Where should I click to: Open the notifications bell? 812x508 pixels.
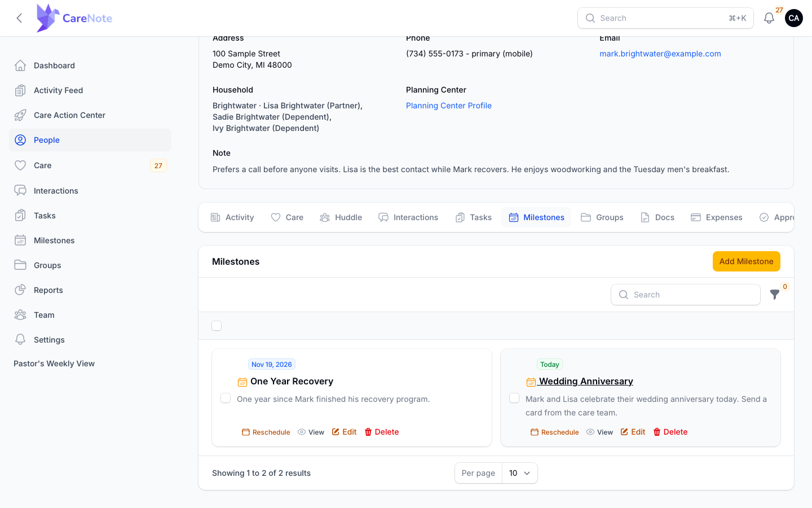click(x=769, y=18)
